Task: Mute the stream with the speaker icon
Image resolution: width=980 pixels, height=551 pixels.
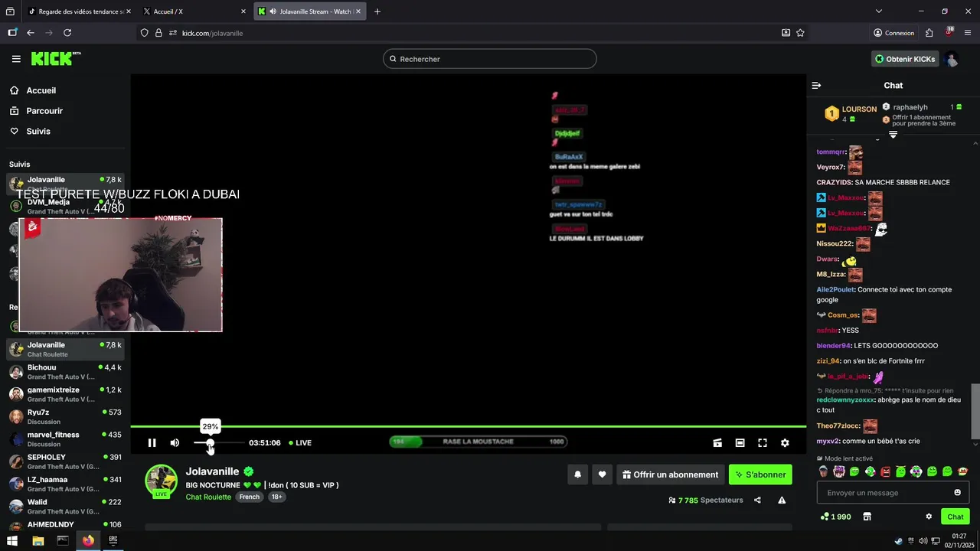Action: click(x=175, y=442)
